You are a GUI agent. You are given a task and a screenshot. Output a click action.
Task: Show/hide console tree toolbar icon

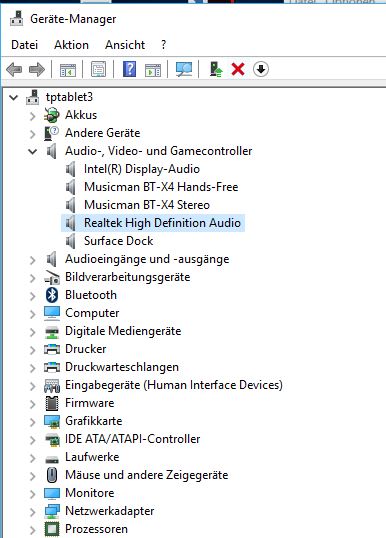tap(68, 70)
